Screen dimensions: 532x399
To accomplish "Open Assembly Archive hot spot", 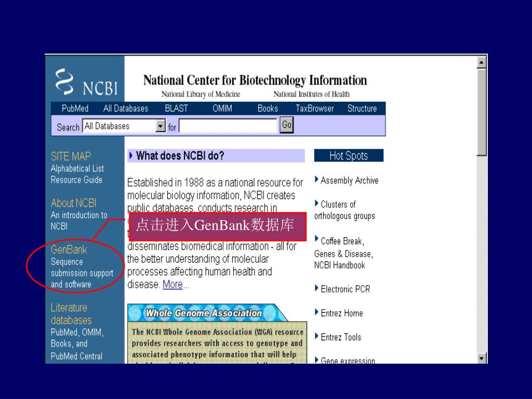I will click(x=350, y=180).
